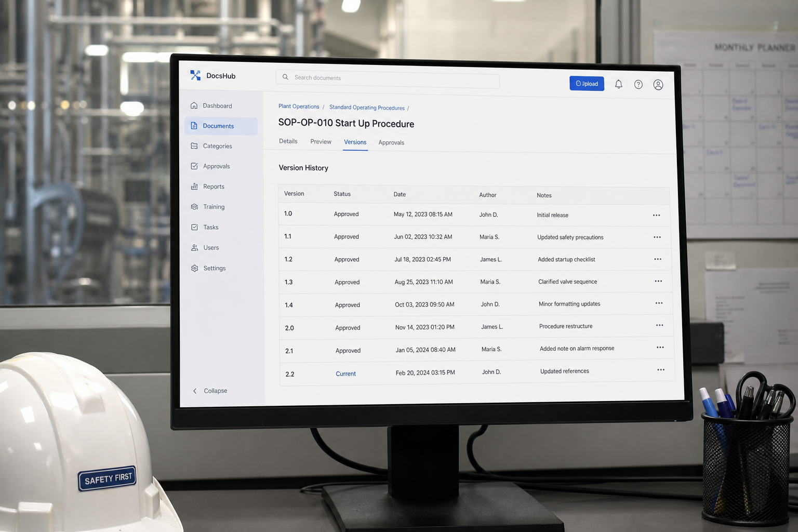Click the Training graduation icon
Viewport: 798px width, 532px height.
pyautogui.click(x=194, y=207)
